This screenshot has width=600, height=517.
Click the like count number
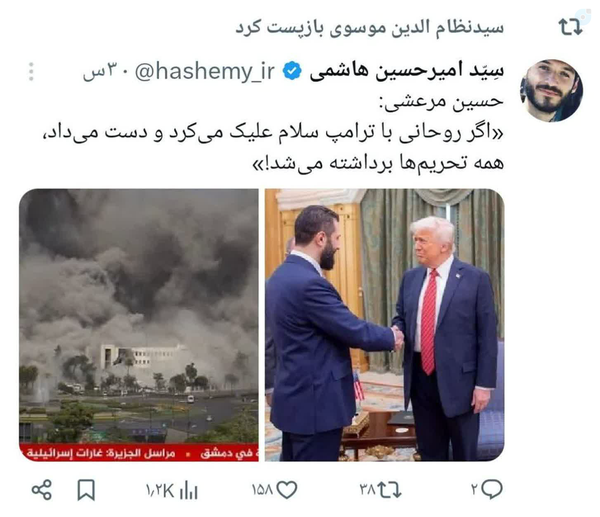(x=262, y=490)
